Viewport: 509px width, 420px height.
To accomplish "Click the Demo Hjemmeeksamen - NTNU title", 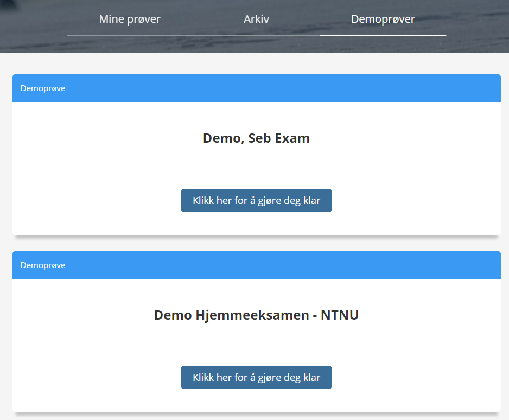I will 256,315.
